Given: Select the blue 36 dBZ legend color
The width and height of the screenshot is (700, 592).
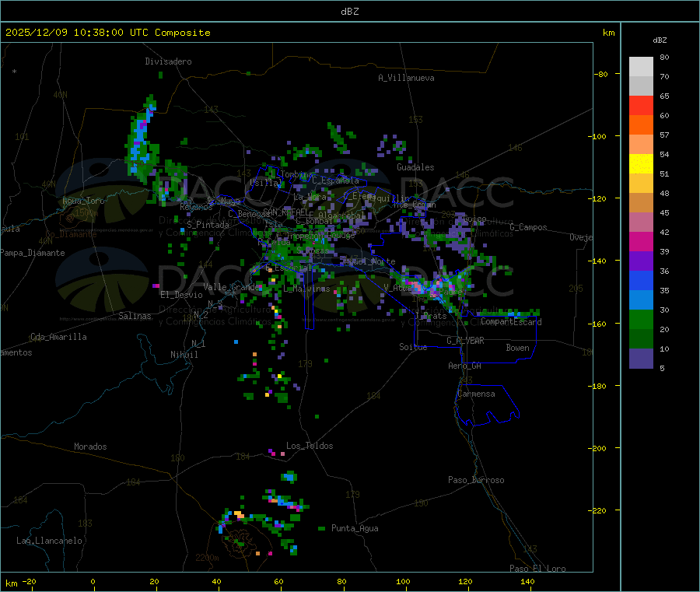Looking at the screenshot, I should (x=641, y=280).
